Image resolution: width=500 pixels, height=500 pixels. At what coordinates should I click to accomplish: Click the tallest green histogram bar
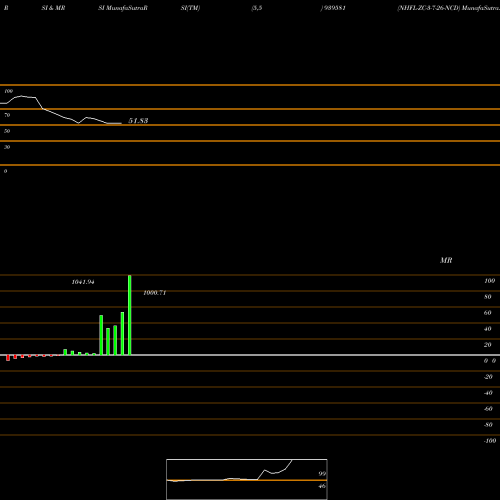pos(130,315)
